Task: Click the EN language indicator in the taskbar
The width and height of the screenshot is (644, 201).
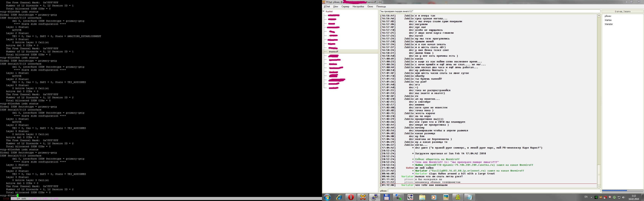Action: [586, 197]
